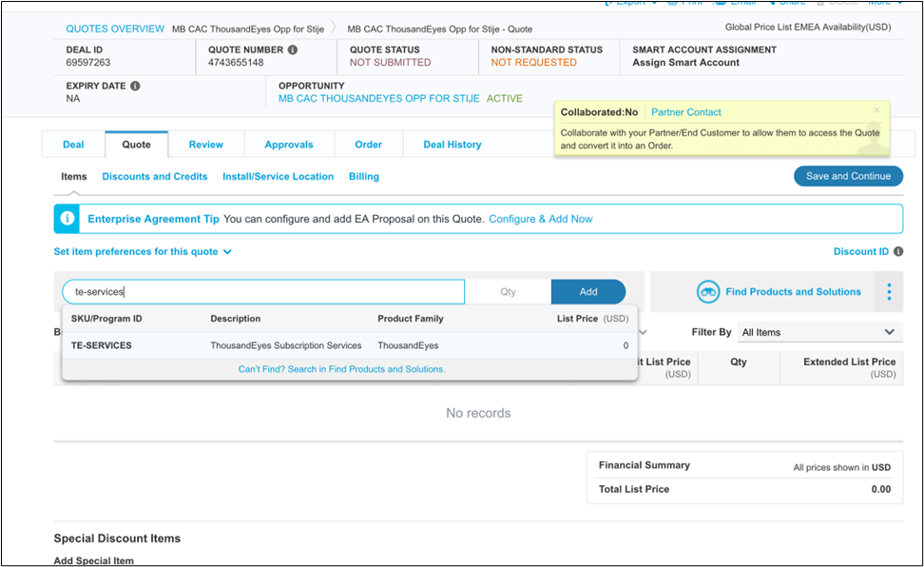Click the MB CAC ThousandEyes Opp for Stije breadcrumb
The image size is (924, 567).
point(248,29)
